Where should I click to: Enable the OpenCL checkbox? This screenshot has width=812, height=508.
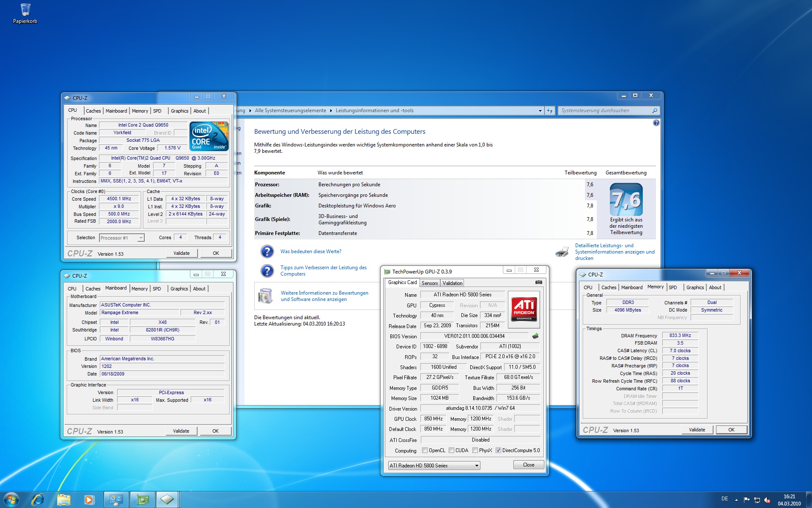tap(425, 450)
